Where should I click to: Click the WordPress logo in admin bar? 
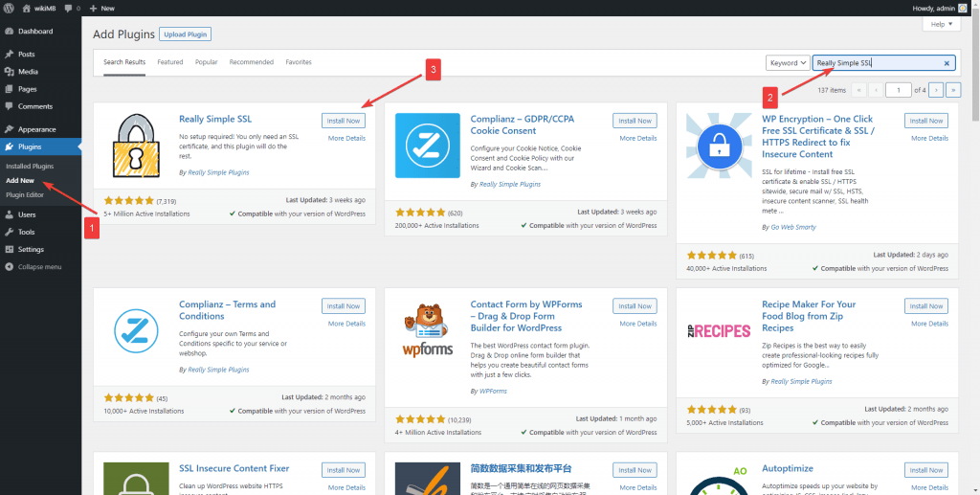pos(9,8)
